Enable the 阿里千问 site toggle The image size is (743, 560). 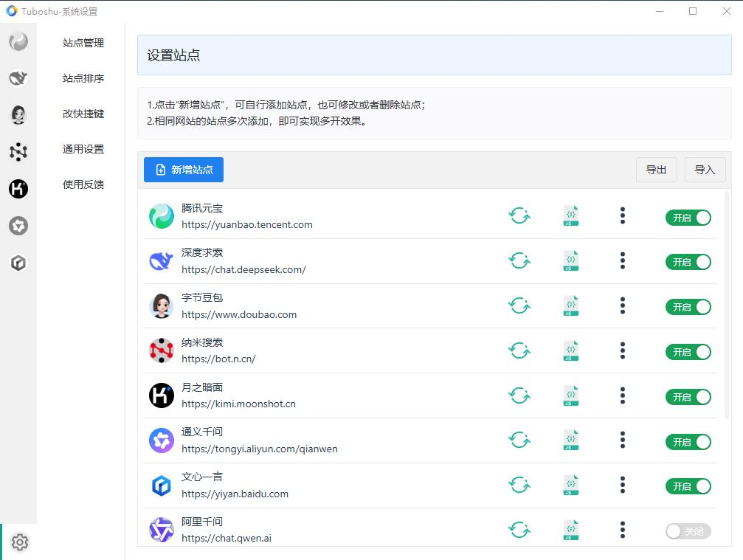pyautogui.click(x=688, y=531)
